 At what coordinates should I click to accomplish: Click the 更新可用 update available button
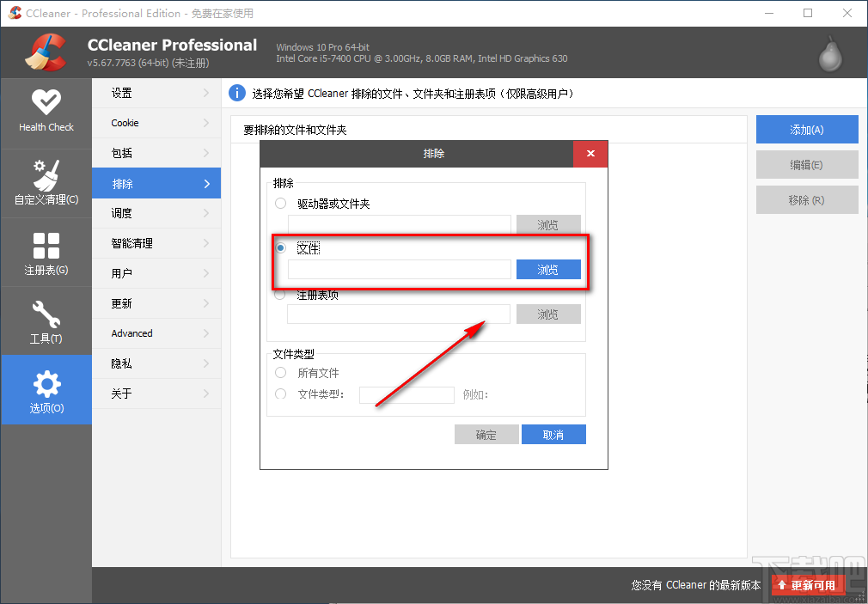pyautogui.click(x=808, y=585)
